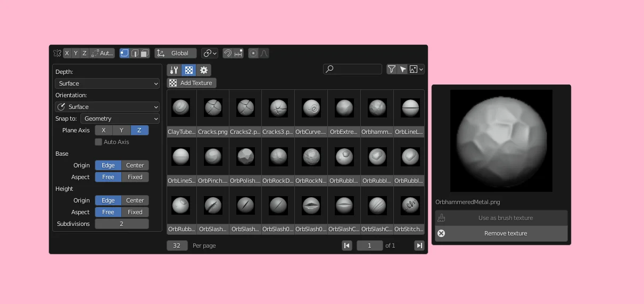Image resolution: width=644 pixels, height=304 pixels.
Task: Click the cursor arrow icon beside filter
Action: 403,69
